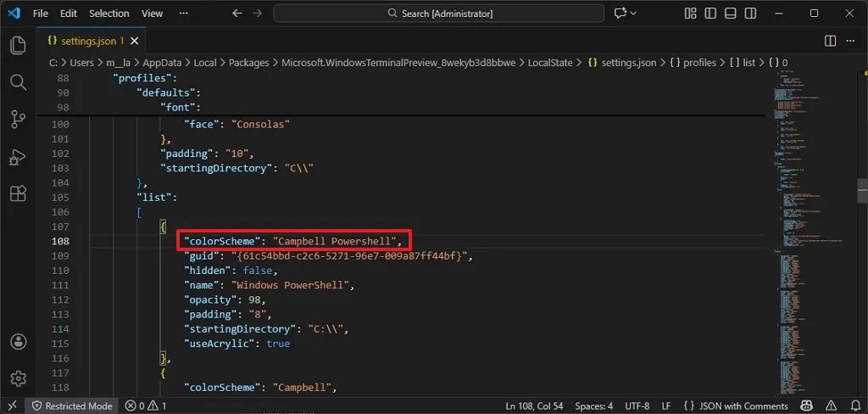Open the Extensions view

19,193
